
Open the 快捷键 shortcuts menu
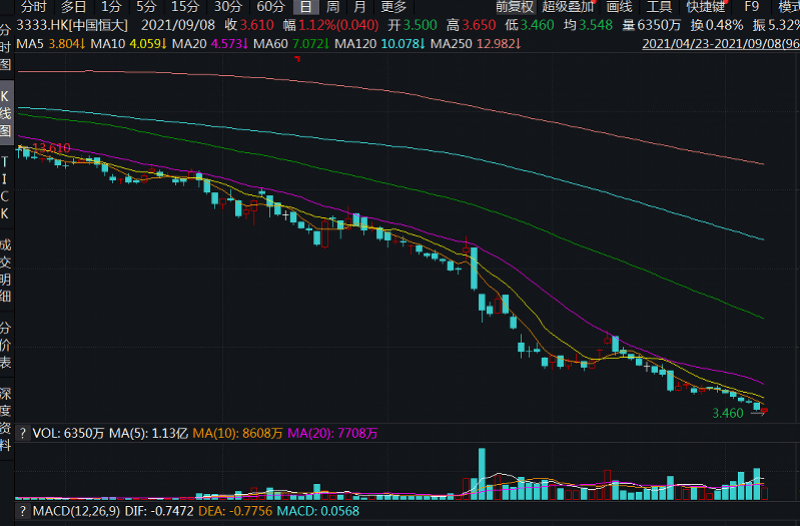pos(705,6)
